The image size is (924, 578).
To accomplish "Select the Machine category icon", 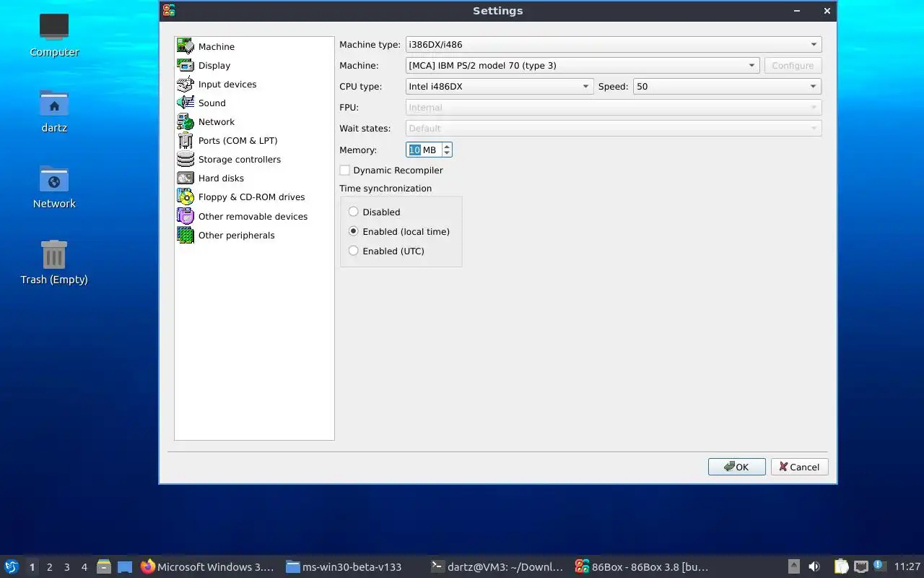I will (186, 46).
